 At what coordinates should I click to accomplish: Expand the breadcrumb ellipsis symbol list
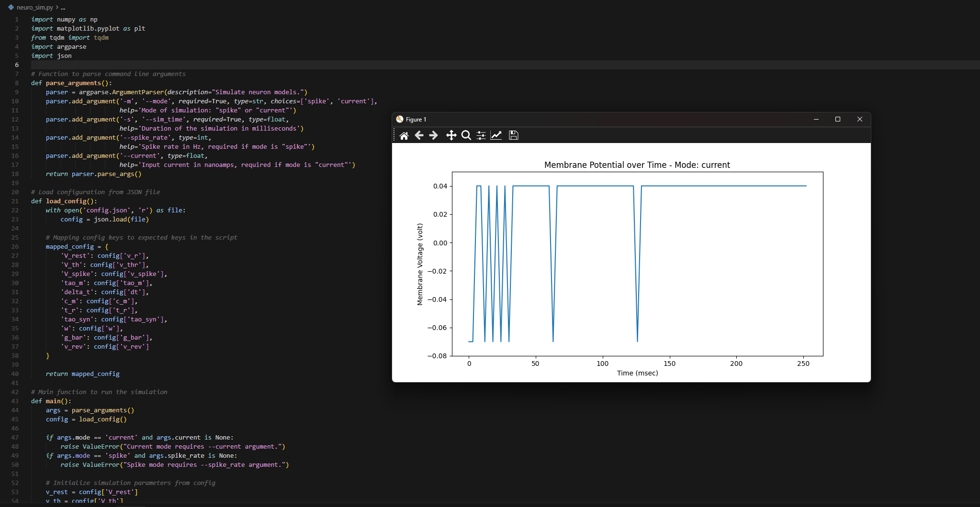pyautogui.click(x=63, y=8)
